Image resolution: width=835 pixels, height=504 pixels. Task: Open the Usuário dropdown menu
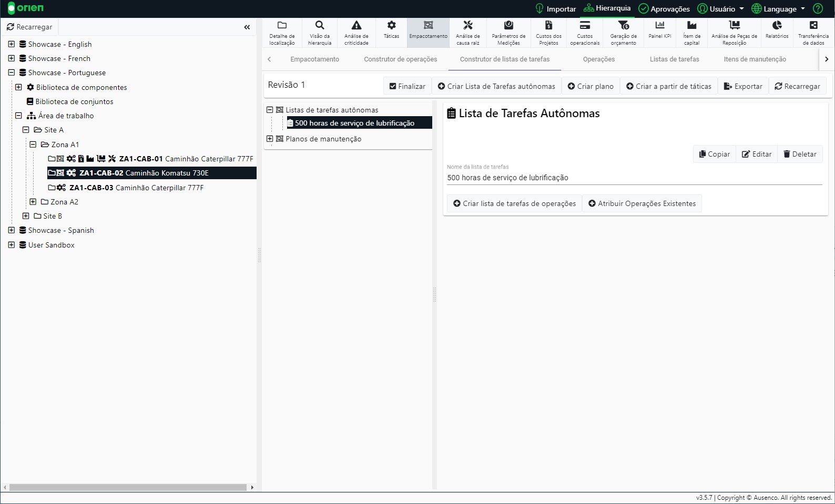point(720,9)
